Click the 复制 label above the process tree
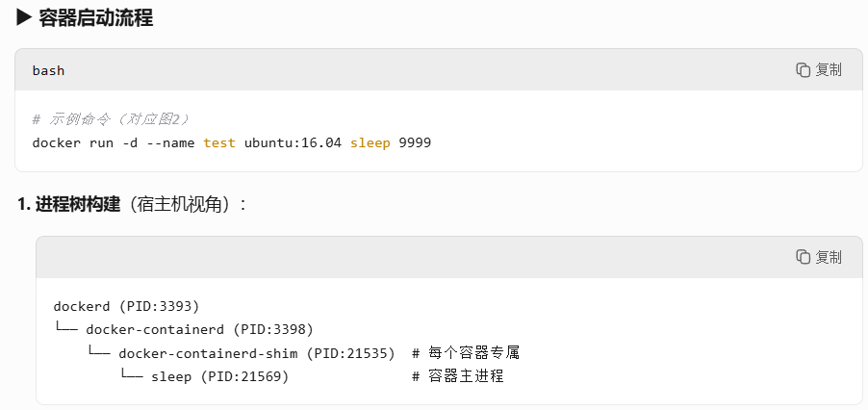 click(829, 257)
